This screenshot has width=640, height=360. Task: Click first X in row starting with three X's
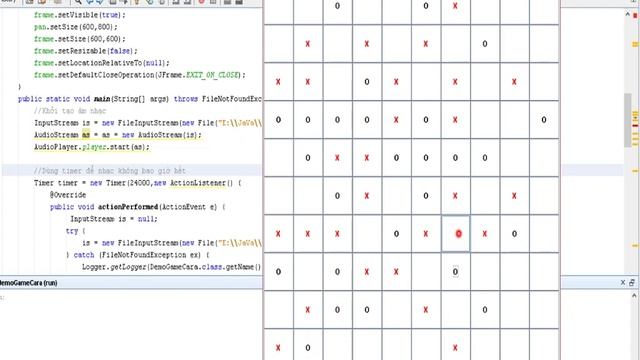point(278,234)
